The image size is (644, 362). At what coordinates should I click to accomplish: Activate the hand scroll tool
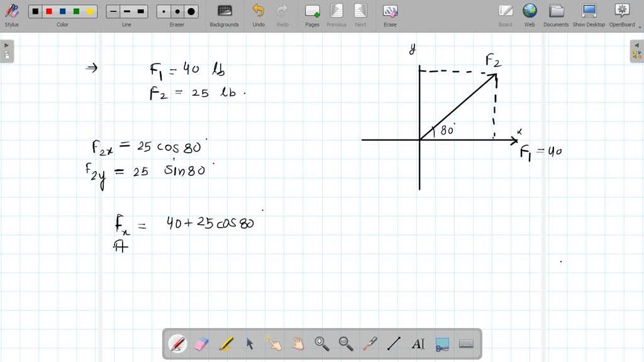[297, 343]
